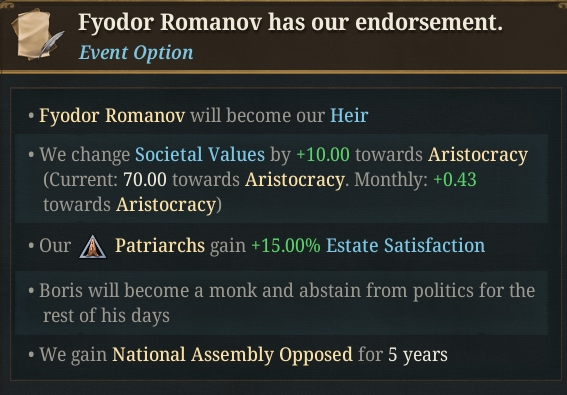The height and width of the screenshot is (395, 567).
Task: Click the parchment and quill event icon
Action: coord(37,35)
